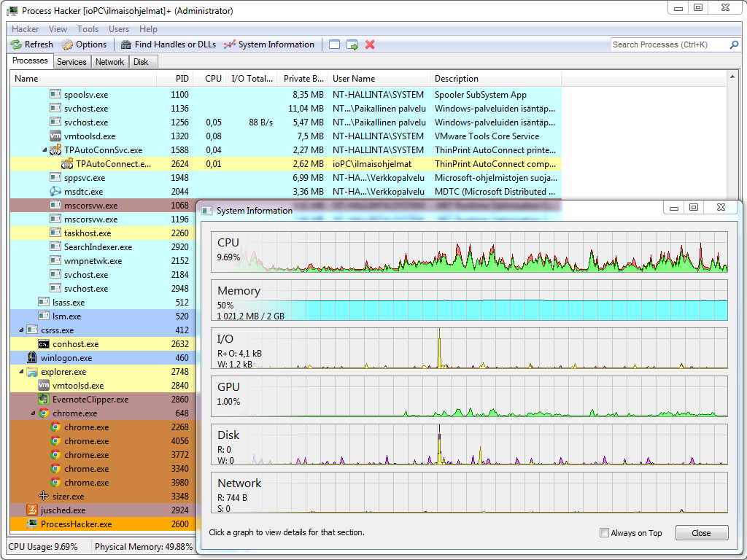Open the Users menu
Screen dimensions: 747x560
point(119,29)
